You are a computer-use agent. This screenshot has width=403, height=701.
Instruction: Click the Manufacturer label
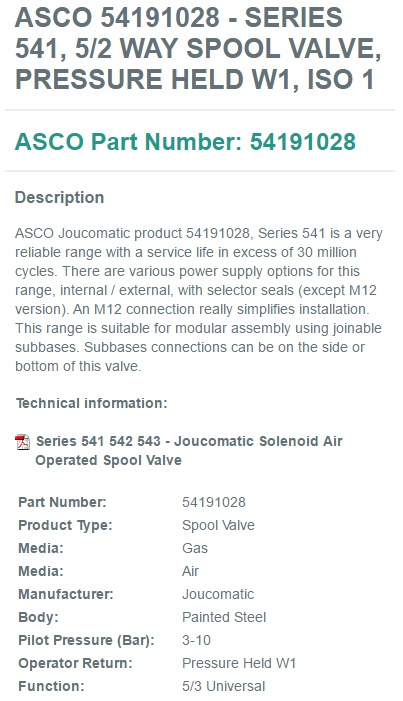[x=66, y=594]
